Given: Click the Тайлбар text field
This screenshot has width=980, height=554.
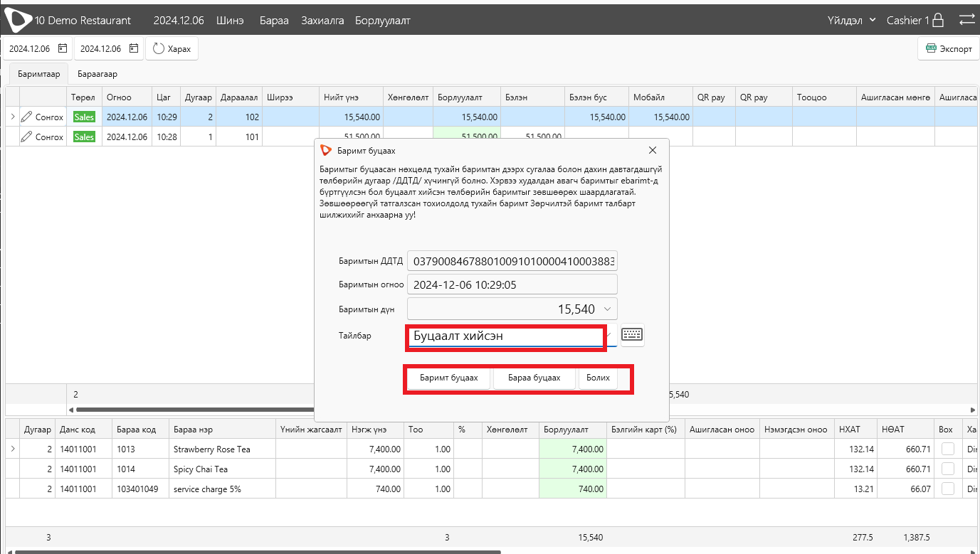Looking at the screenshot, I should pyautogui.click(x=505, y=336).
